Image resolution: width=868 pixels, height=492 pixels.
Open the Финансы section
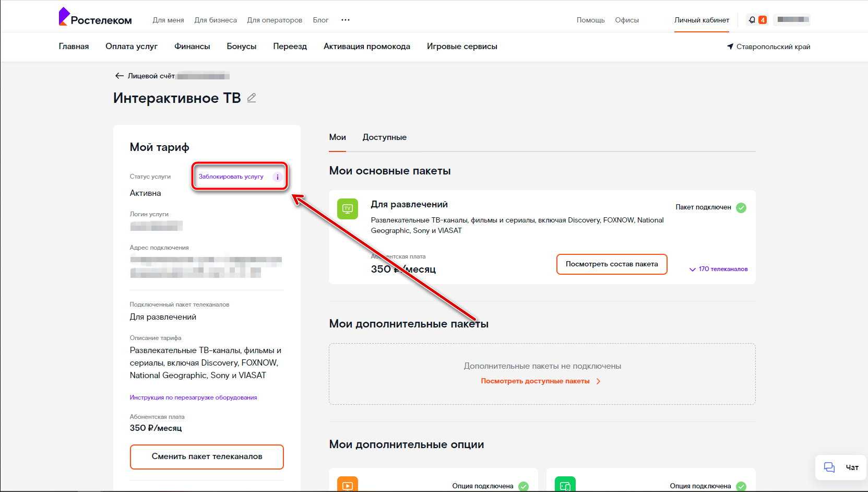[192, 46]
